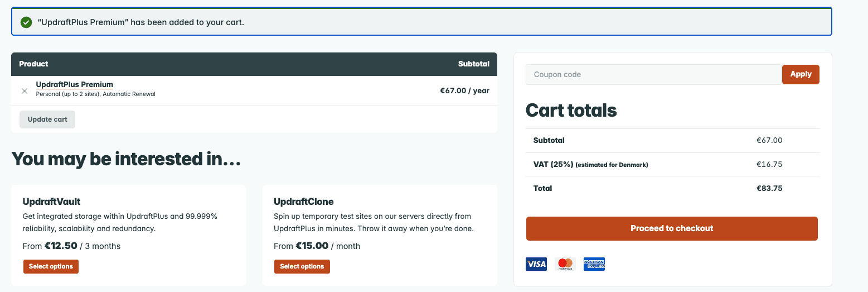Remove UpdraftPlus Premium from the cart
This screenshot has height=292, width=868.
(x=25, y=91)
